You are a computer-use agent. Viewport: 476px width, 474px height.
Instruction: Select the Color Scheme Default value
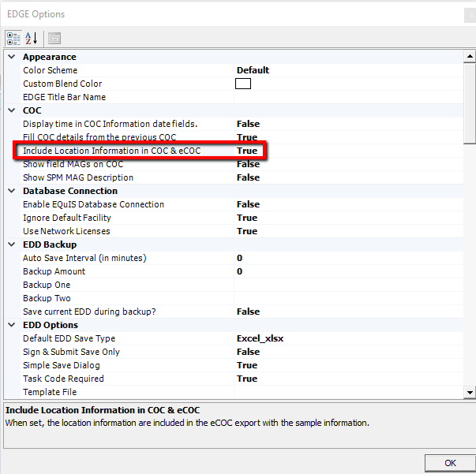click(x=253, y=70)
